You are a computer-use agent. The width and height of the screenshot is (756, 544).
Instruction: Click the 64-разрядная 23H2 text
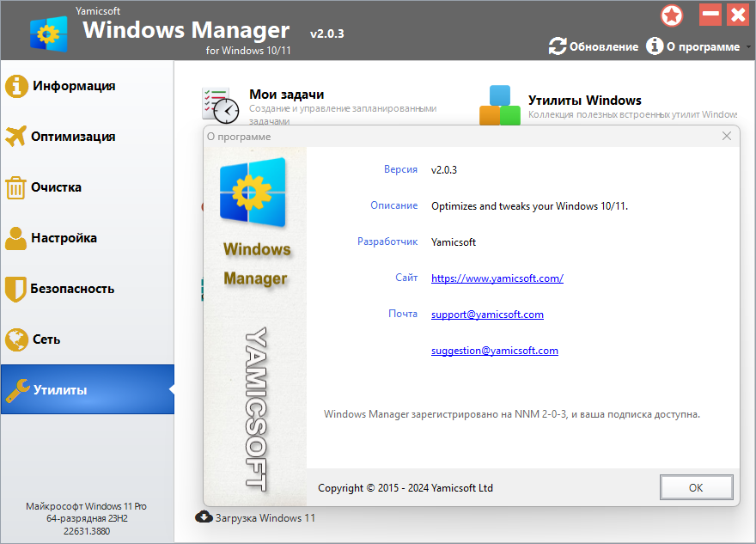pyautogui.click(x=88, y=519)
